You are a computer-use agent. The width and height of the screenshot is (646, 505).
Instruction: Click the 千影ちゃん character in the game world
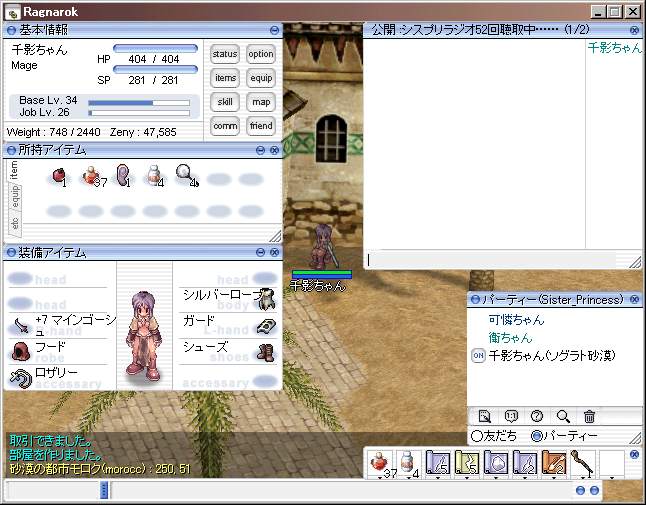(x=323, y=246)
